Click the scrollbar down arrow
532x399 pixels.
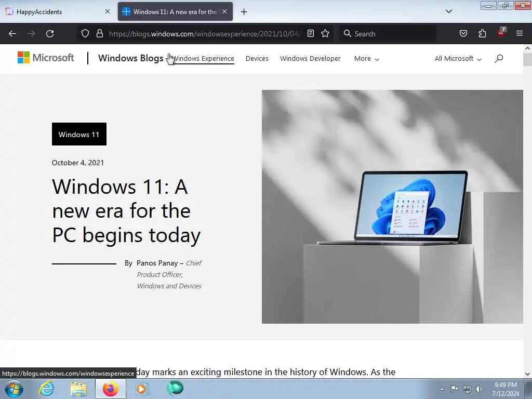pos(528,374)
